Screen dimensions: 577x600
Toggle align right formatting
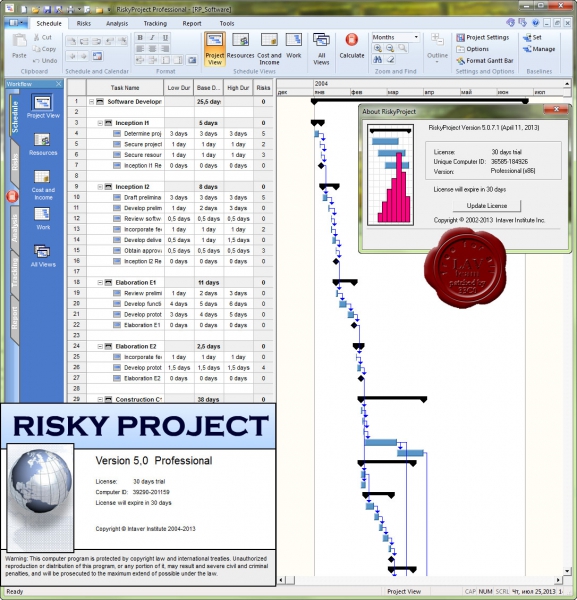click(x=165, y=49)
